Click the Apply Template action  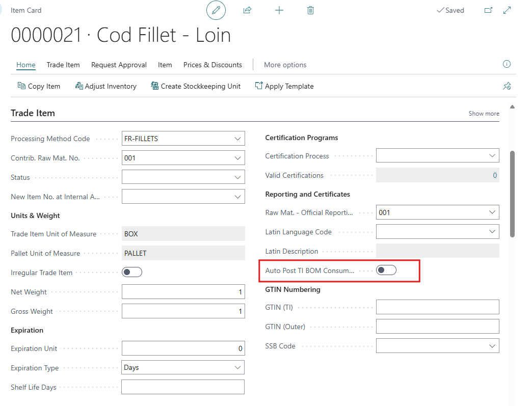point(284,86)
